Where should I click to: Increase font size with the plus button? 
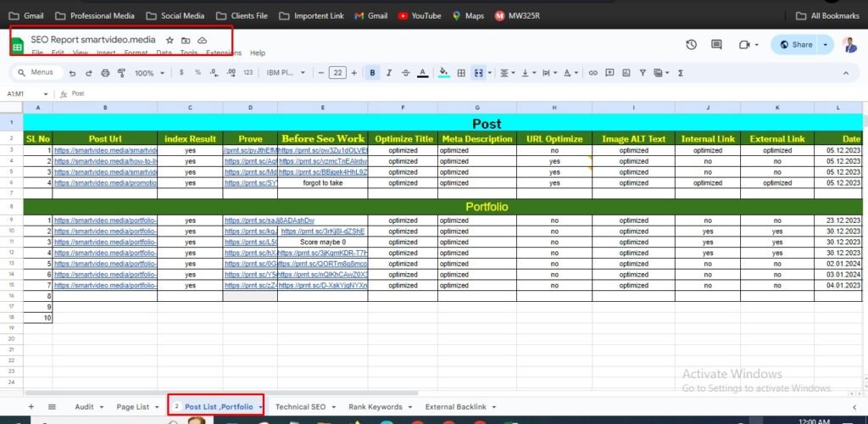354,73
